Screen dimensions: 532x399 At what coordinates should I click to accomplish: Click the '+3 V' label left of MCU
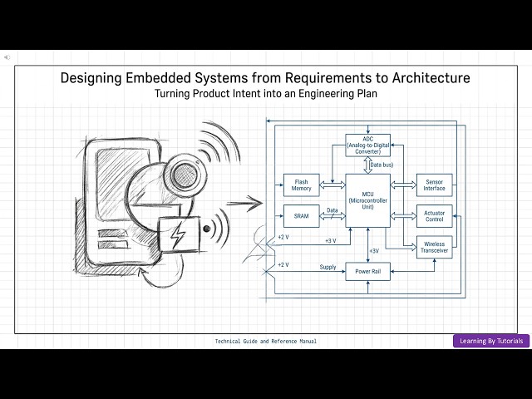(x=331, y=240)
